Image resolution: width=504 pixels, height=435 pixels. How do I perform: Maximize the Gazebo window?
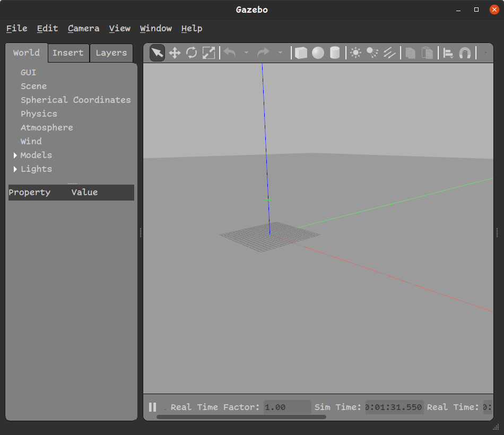tap(476, 10)
